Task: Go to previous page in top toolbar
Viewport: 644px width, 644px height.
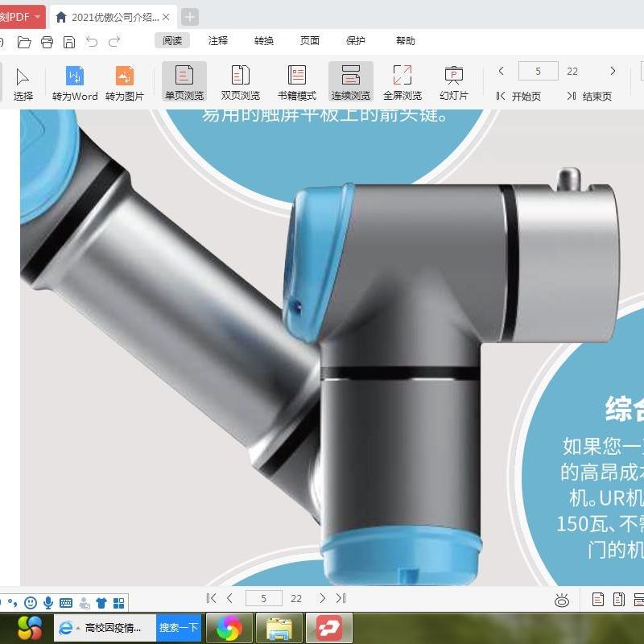Action: [501, 71]
